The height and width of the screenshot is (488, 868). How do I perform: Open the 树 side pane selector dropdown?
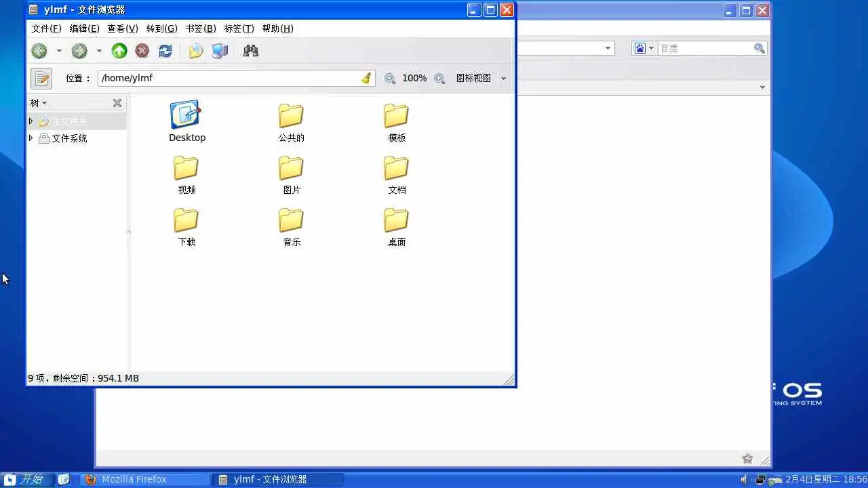coord(39,103)
